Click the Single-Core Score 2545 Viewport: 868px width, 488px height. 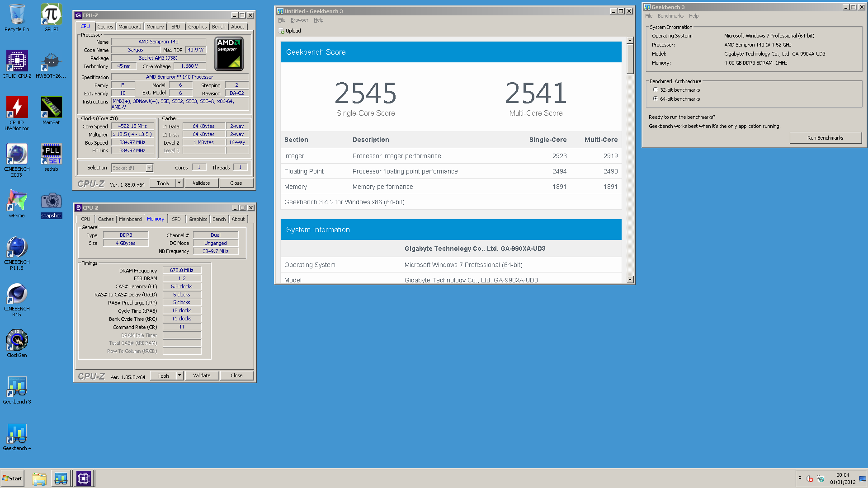coord(365,93)
